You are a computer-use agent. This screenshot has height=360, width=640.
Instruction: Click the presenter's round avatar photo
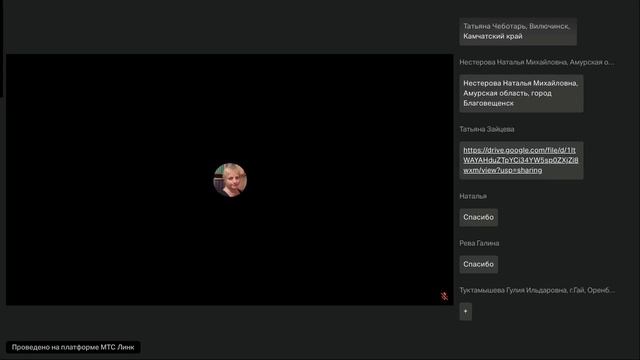pos(230,180)
